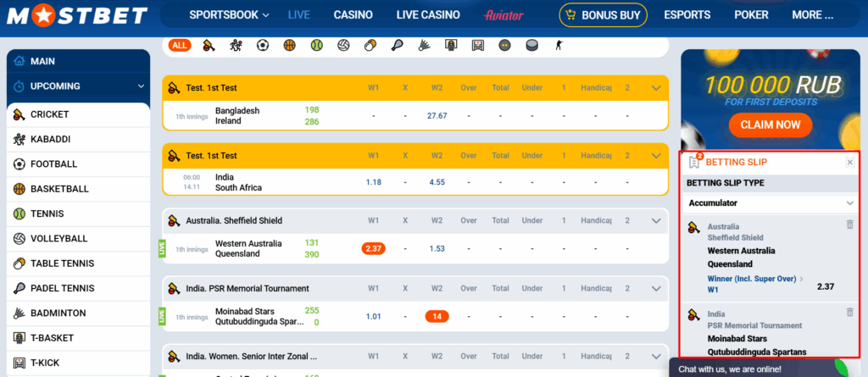Select the badminton shuttlecock icon in the top sport filter
Viewport: 868px width, 377px height.
click(424, 46)
